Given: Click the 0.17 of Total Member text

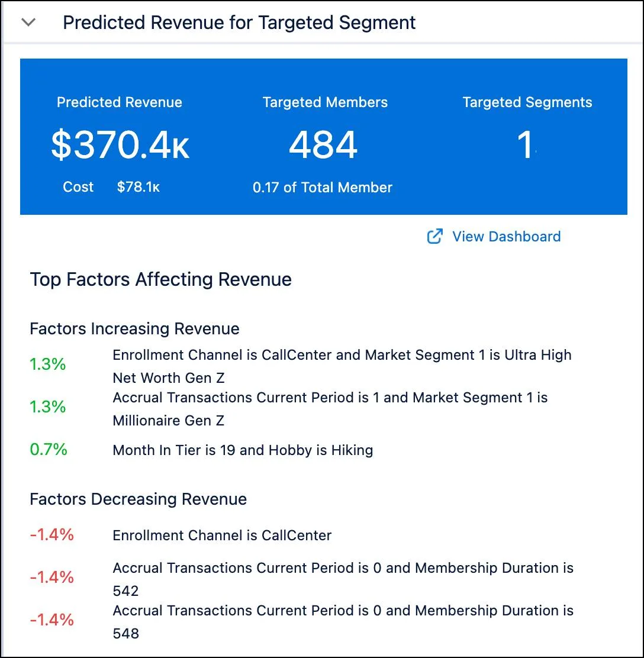Looking at the screenshot, I should [x=323, y=187].
